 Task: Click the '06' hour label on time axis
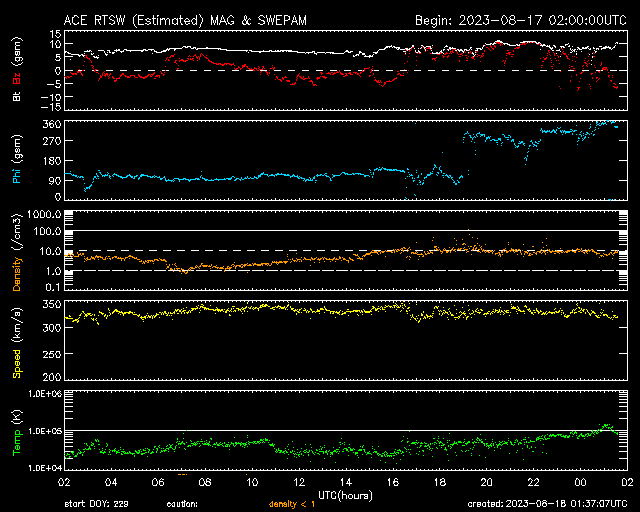158,483
